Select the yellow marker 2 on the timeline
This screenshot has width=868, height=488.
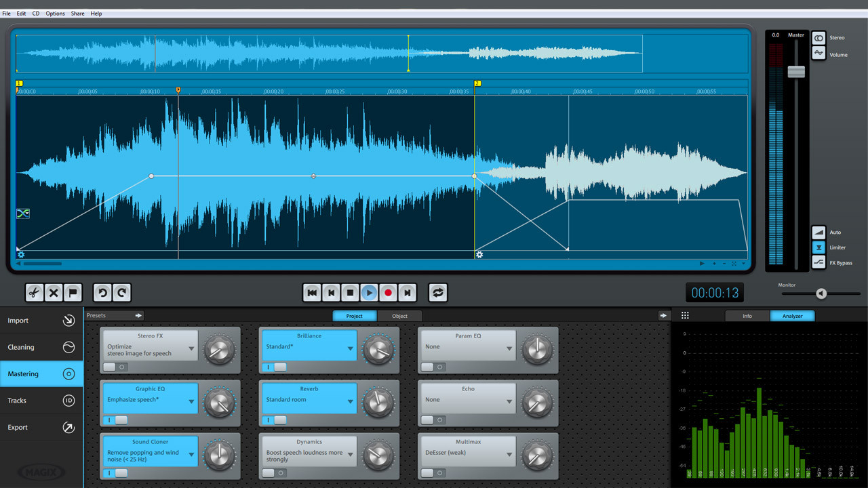pos(477,83)
